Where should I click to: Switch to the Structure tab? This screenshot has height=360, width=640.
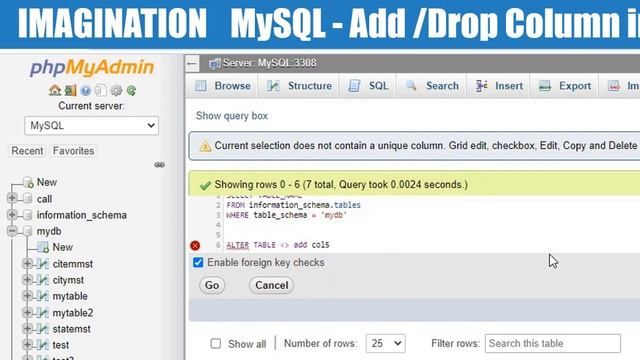[x=299, y=86]
